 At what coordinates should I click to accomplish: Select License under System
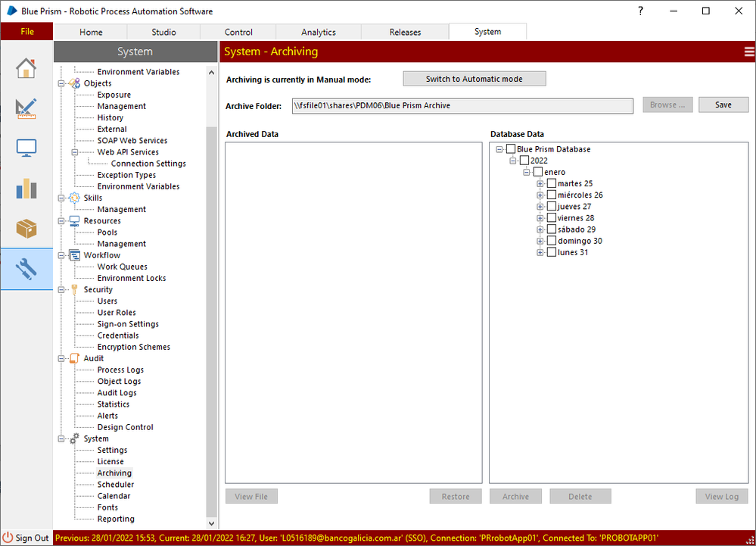[x=110, y=462]
